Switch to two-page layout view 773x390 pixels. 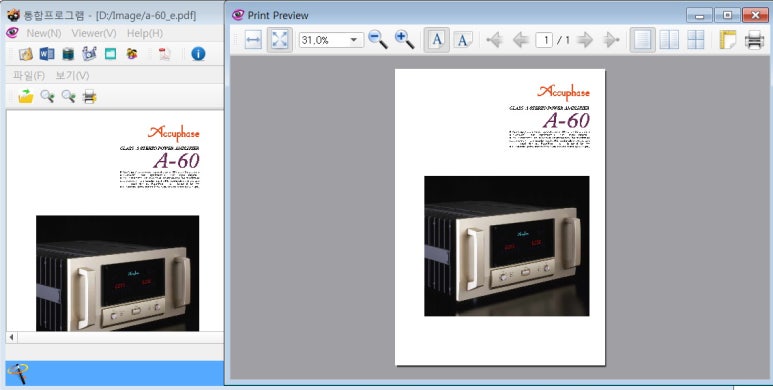point(669,40)
